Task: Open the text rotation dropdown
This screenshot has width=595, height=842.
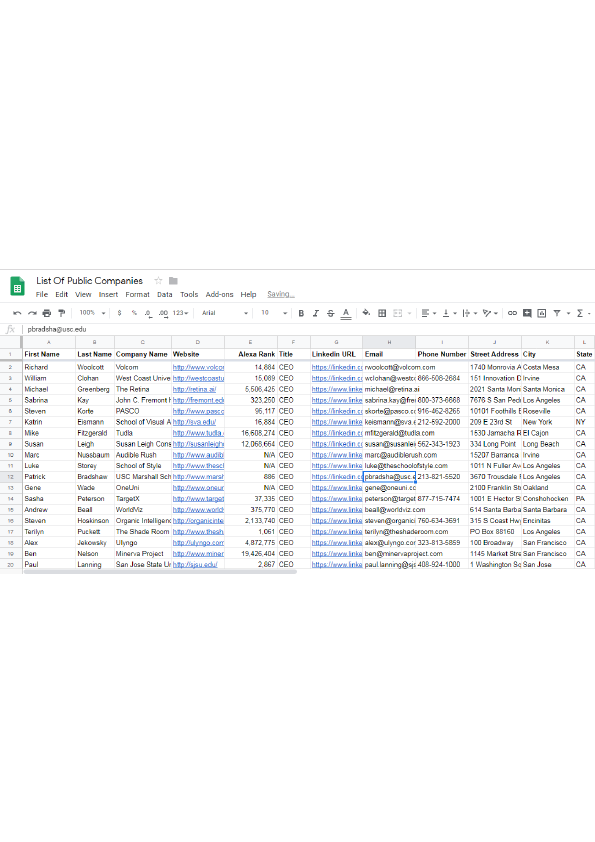Action: pos(490,313)
